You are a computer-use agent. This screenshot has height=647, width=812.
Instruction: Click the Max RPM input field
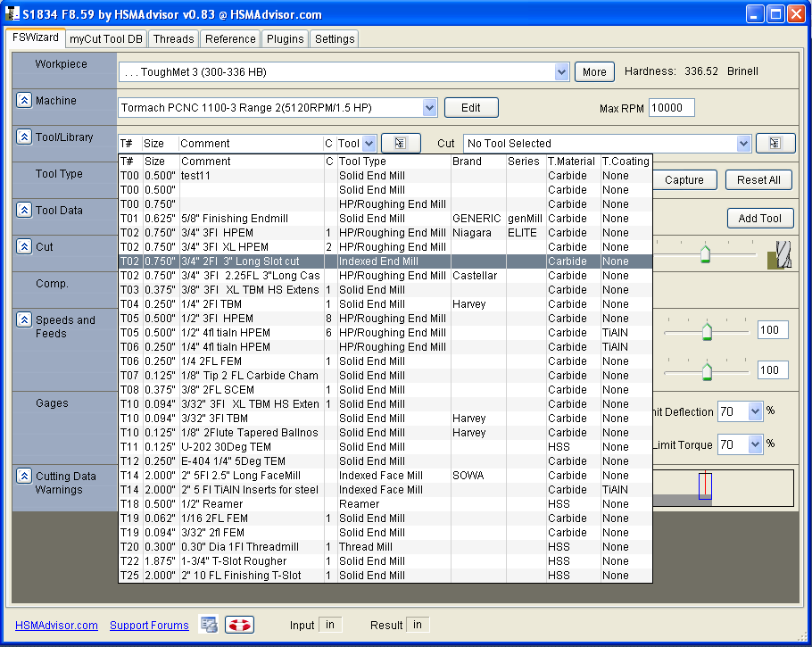coord(671,108)
